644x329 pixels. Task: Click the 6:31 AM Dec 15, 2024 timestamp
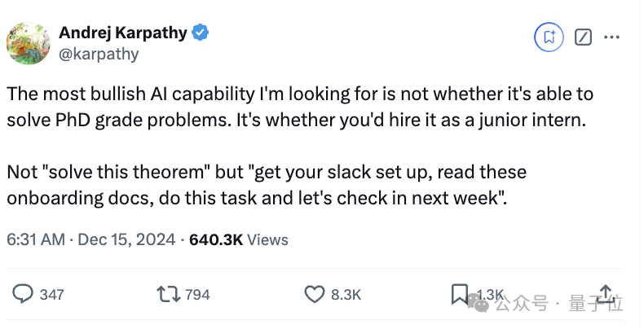pyautogui.click(x=91, y=239)
